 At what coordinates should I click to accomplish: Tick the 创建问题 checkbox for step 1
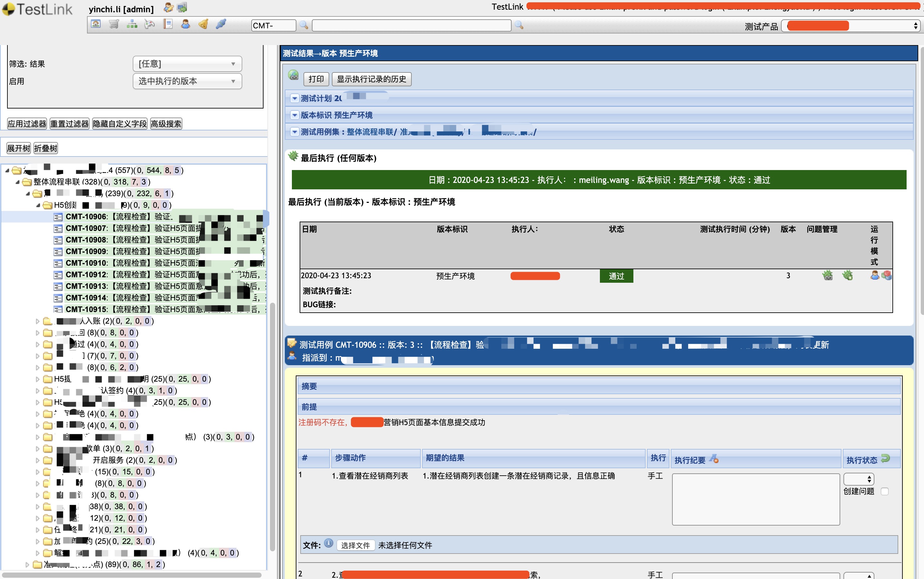885,491
